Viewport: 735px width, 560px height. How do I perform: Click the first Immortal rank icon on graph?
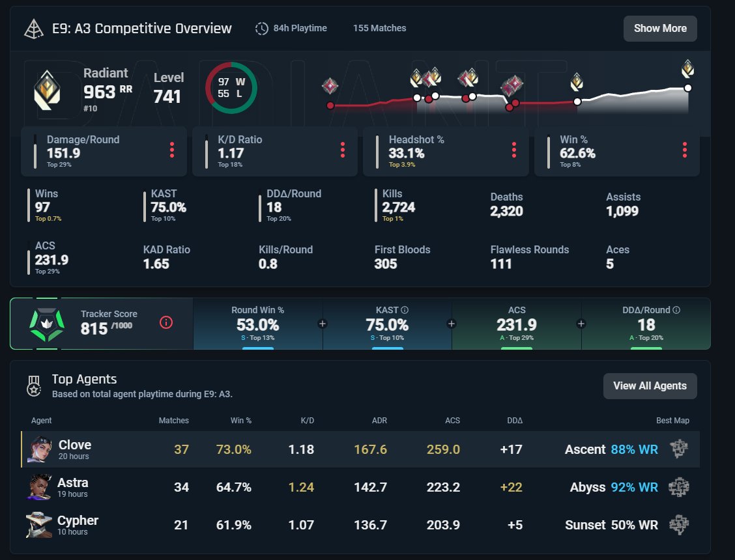pos(330,86)
